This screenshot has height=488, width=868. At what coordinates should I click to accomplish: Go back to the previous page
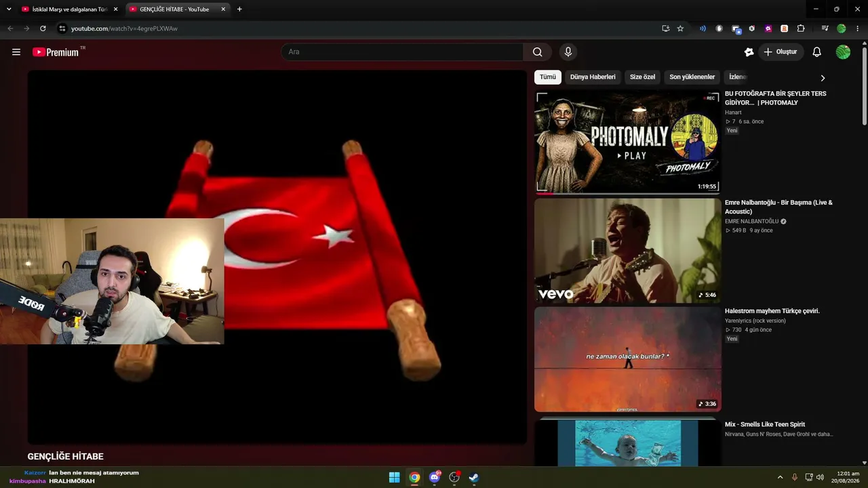(10, 28)
